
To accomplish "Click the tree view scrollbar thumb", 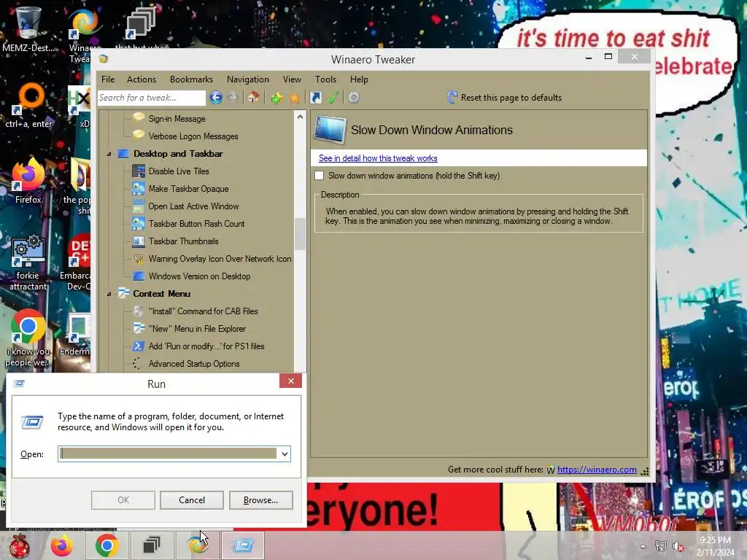I will 300,233.
